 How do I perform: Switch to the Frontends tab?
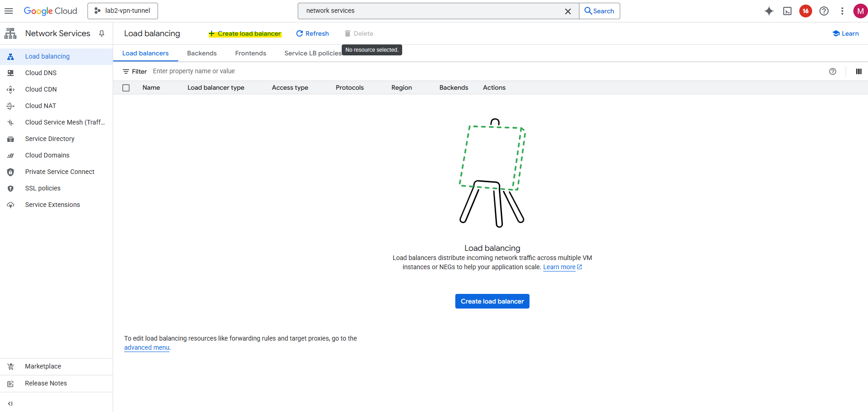click(251, 53)
